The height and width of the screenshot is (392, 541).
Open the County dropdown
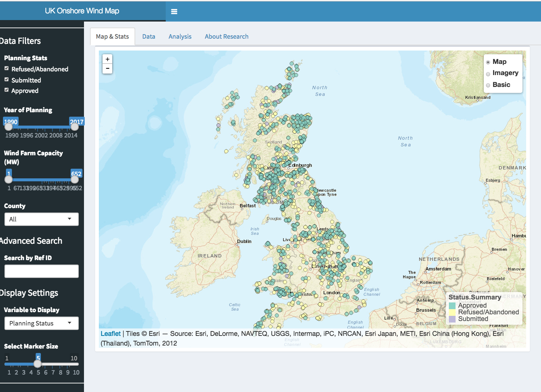click(x=41, y=219)
